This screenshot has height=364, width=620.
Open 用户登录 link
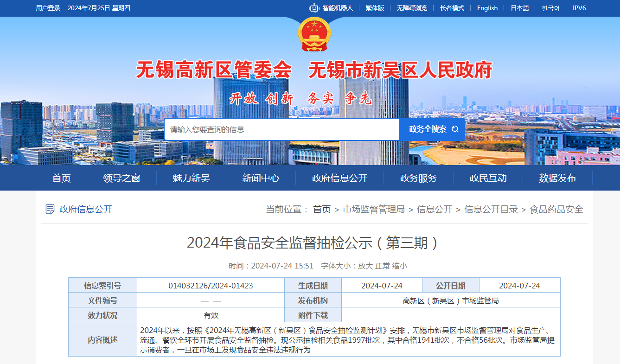click(x=48, y=8)
